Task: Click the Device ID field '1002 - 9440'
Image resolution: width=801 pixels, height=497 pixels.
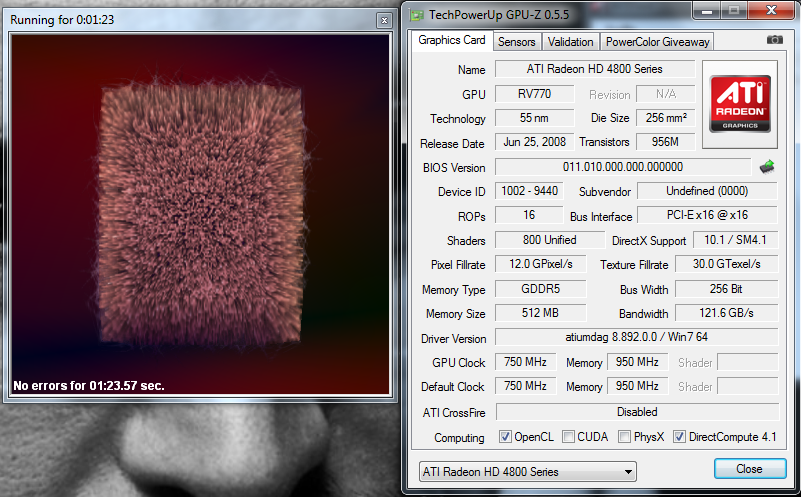Action: [529, 191]
